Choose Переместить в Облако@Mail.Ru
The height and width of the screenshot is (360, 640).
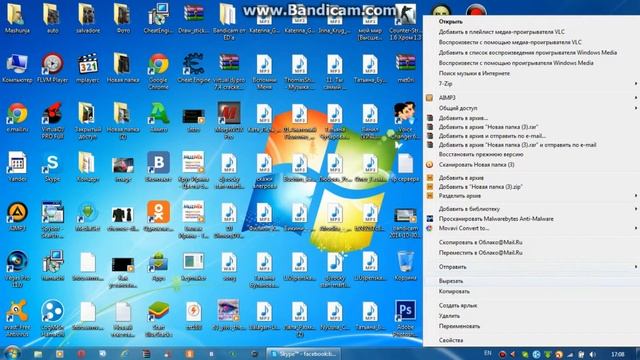coord(531,253)
